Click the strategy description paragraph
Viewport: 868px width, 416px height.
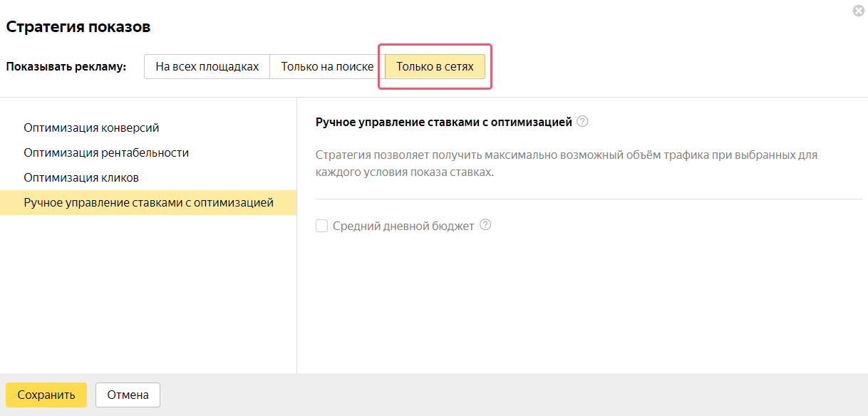click(x=566, y=163)
